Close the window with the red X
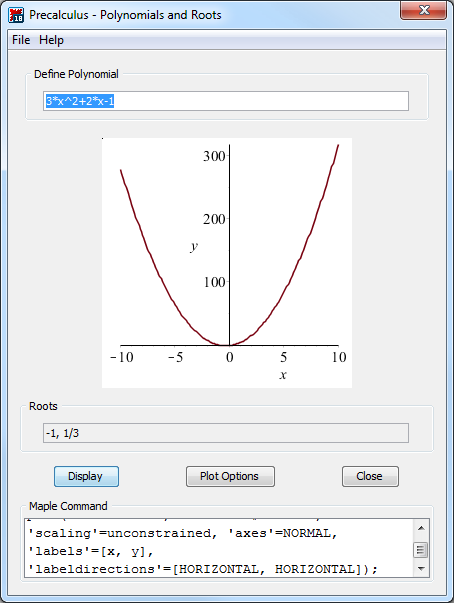Screen dimensions: 454x603 coord(424,10)
